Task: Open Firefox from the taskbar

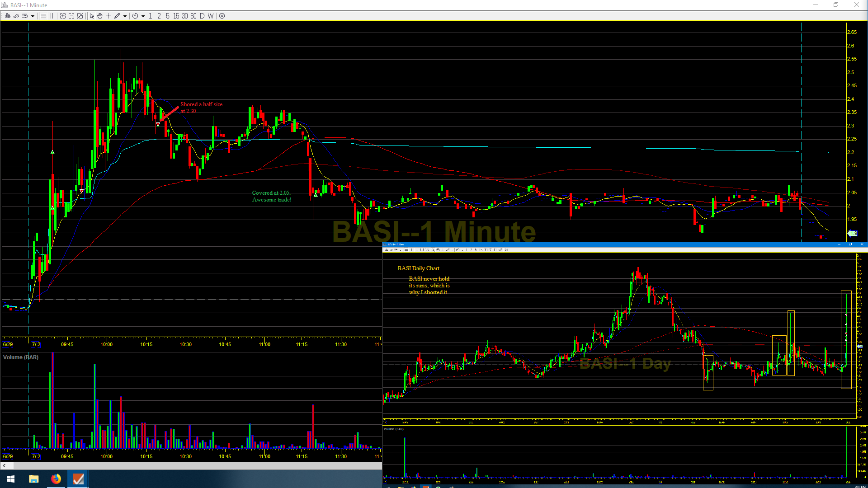Action: click(56, 479)
